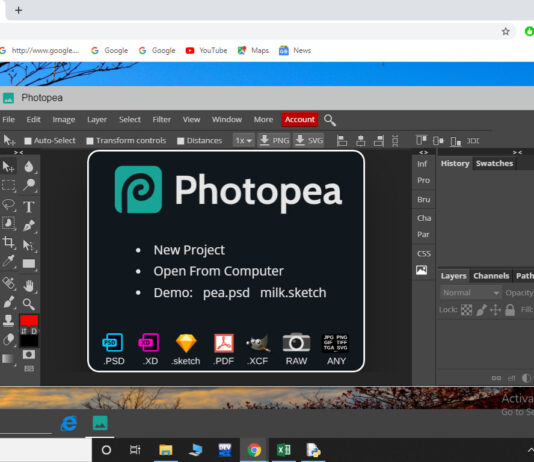Select the Path Select tool
The width and height of the screenshot is (534, 462).
tap(28, 245)
